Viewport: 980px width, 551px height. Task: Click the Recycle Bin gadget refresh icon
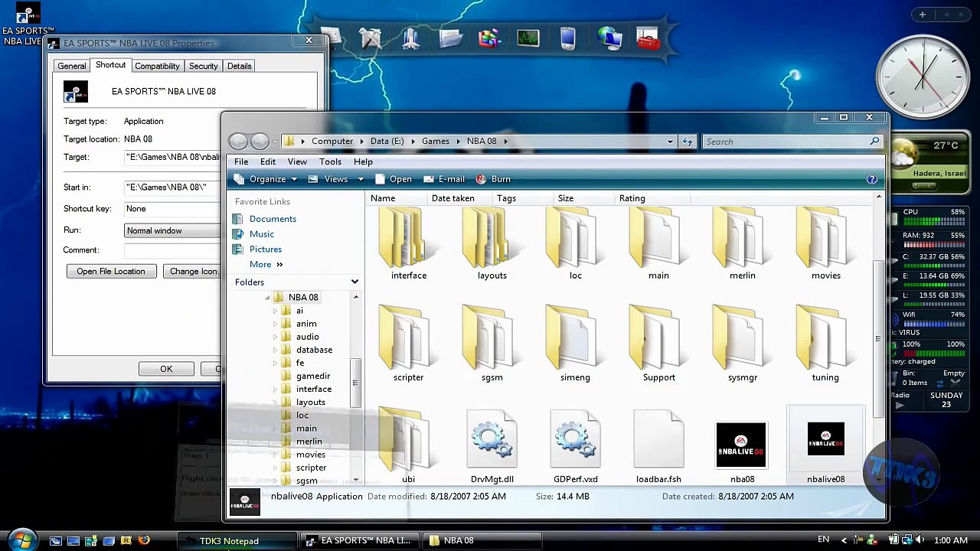click(x=941, y=383)
